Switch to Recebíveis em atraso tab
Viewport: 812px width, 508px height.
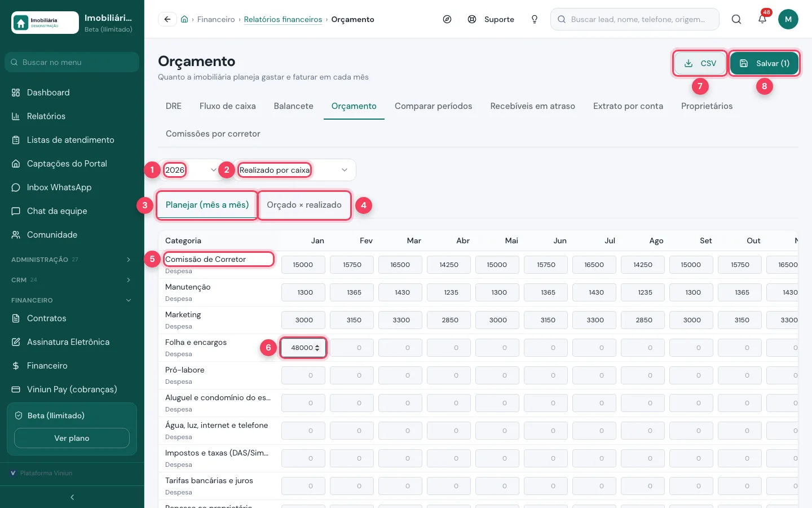click(x=533, y=106)
